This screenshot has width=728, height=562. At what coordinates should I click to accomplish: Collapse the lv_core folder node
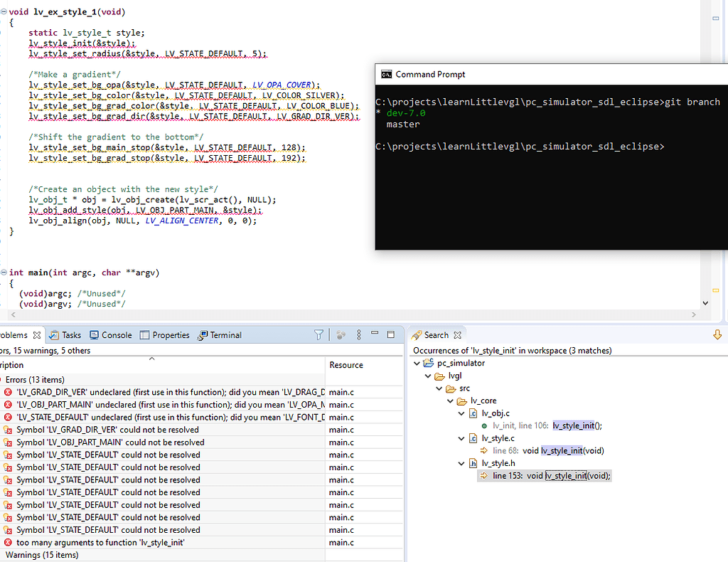pos(450,401)
